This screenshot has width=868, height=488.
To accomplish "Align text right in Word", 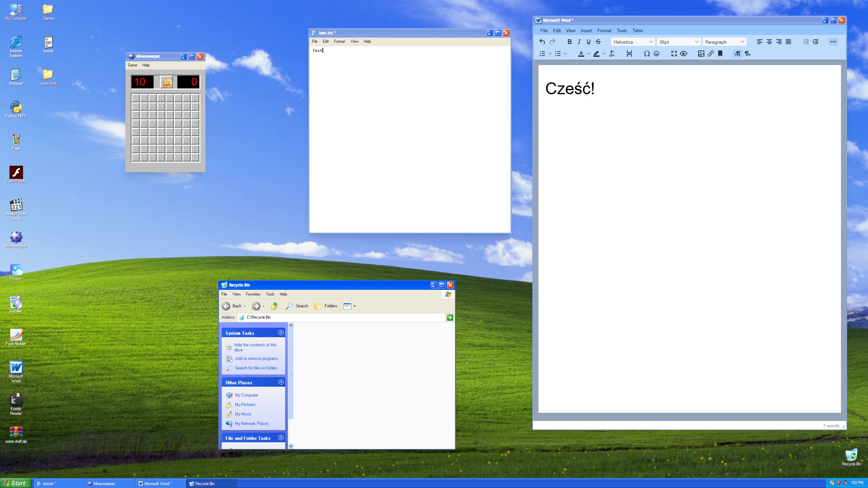I will point(779,42).
